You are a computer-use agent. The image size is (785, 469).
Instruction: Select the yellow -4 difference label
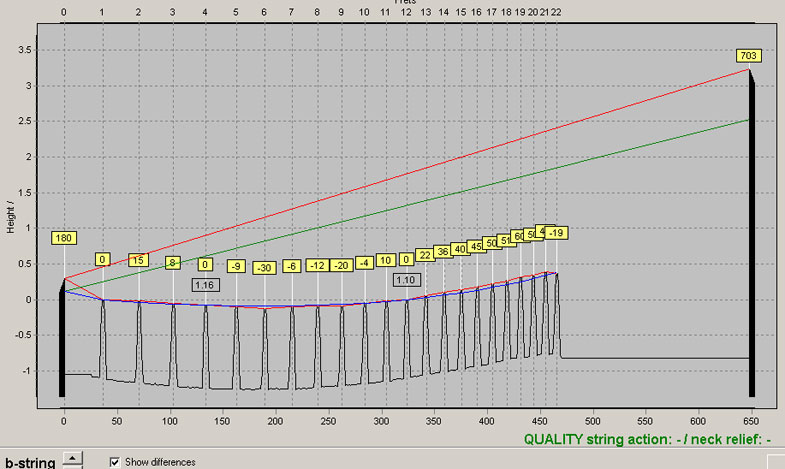pyautogui.click(x=364, y=263)
